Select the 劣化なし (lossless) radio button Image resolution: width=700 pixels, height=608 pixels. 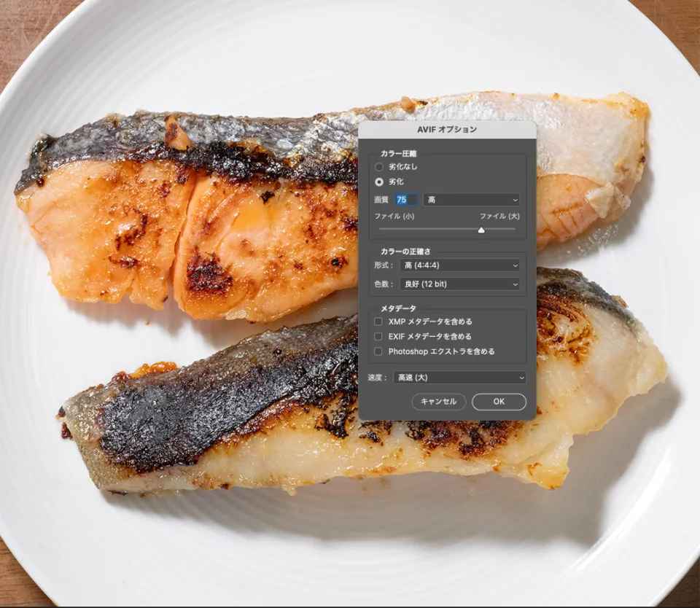pos(378,167)
